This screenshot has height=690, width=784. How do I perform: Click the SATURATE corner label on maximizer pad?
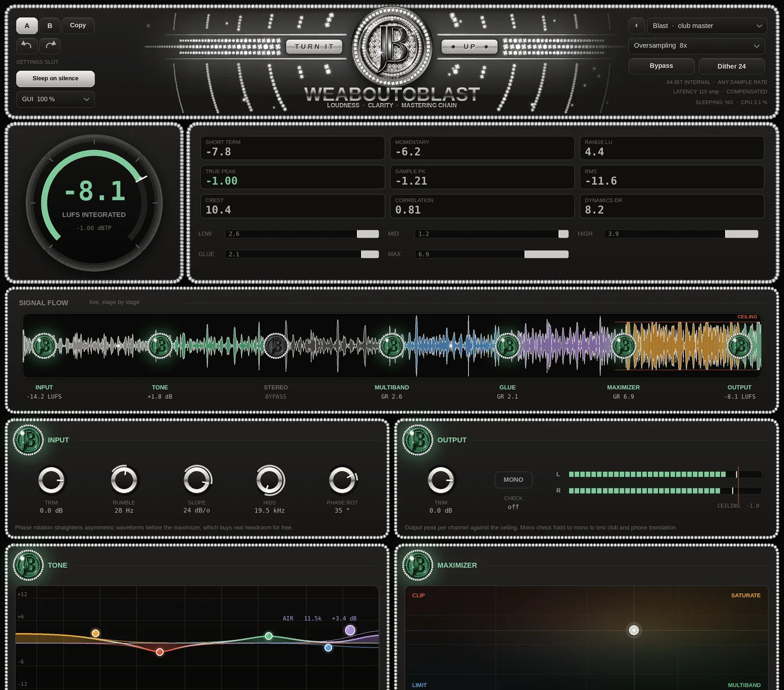coord(746,595)
